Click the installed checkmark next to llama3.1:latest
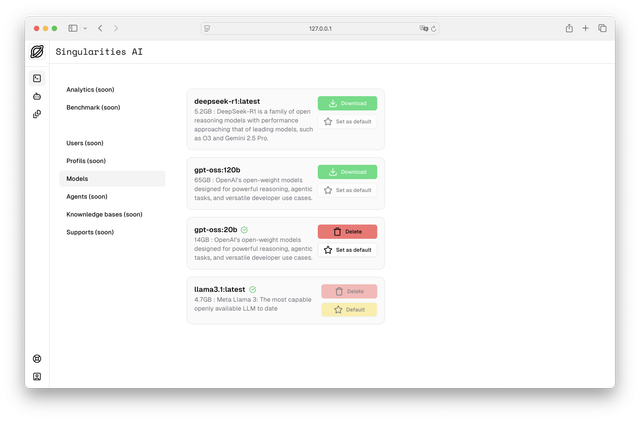The width and height of the screenshot is (640, 421). point(253,290)
